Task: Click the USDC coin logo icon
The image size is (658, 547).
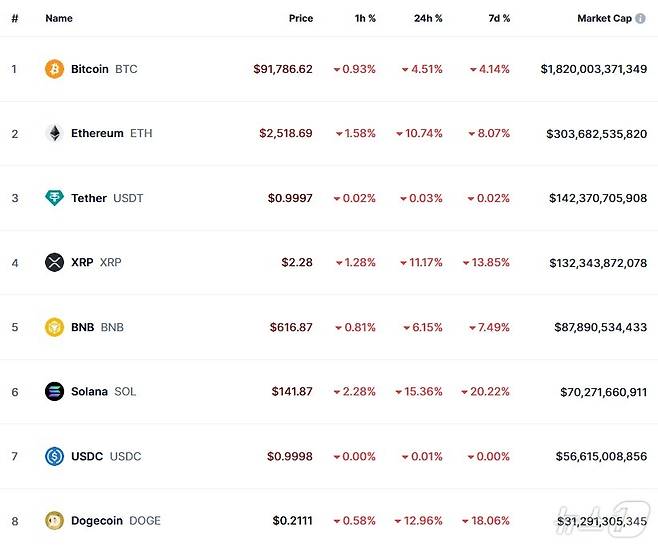Action: (54, 456)
